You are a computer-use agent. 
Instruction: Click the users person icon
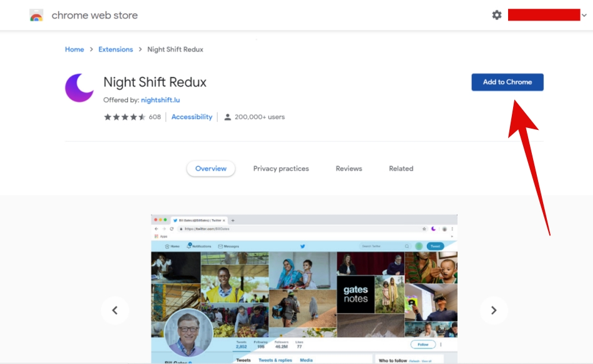tap(227, 117)
